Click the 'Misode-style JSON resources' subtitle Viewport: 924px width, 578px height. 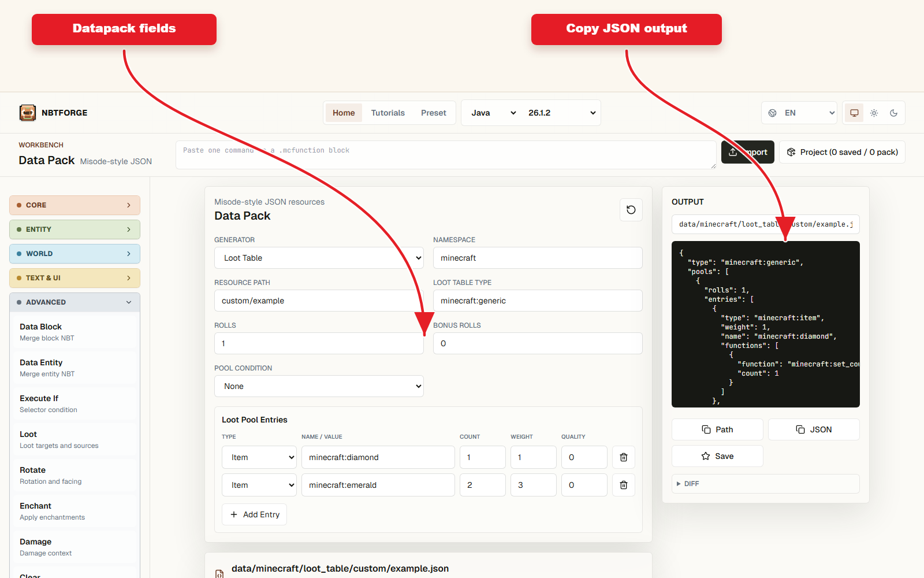(269, 202)
